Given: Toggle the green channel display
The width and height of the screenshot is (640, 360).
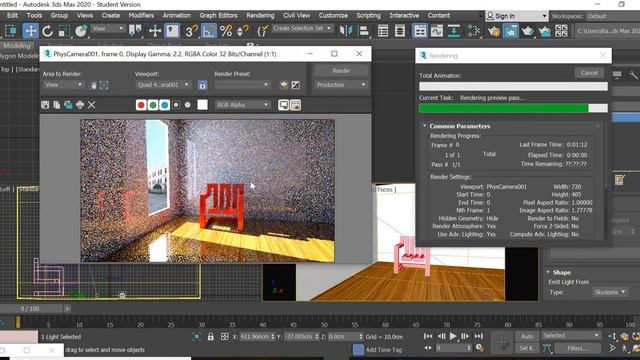Looking at the screenshot, I should (x=153, y=105).
